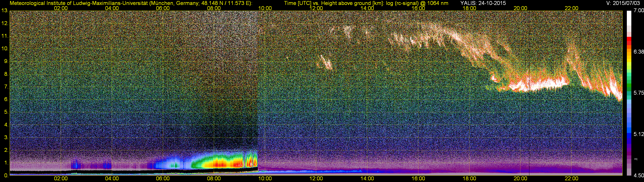Click "20:00" on the bottom time axis

(521, 179)
